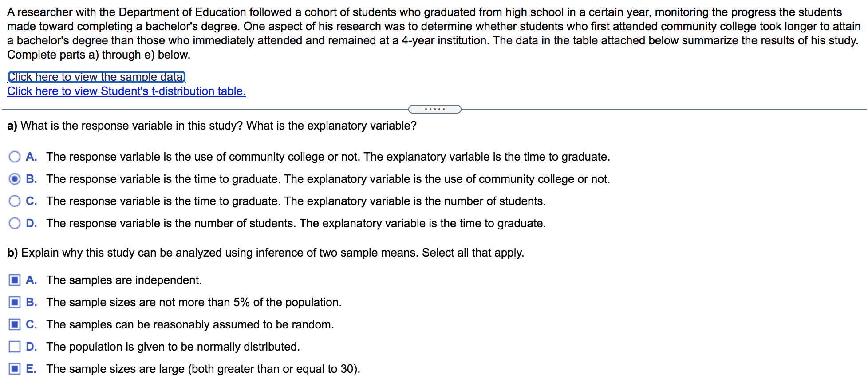Click text 'The samples are independent'

point(124,280)
